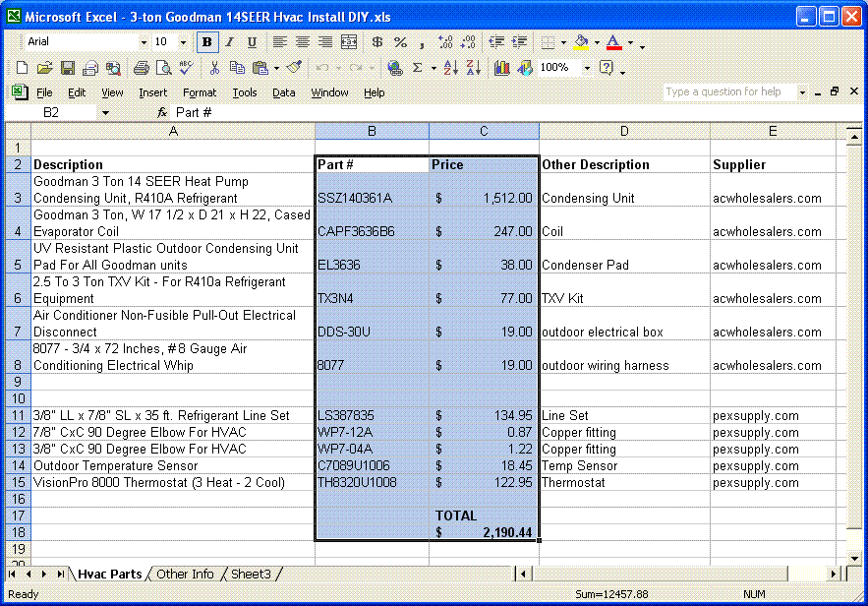868x606 pixels.
Task: Open the Tools menu
Action: (244, 93)
